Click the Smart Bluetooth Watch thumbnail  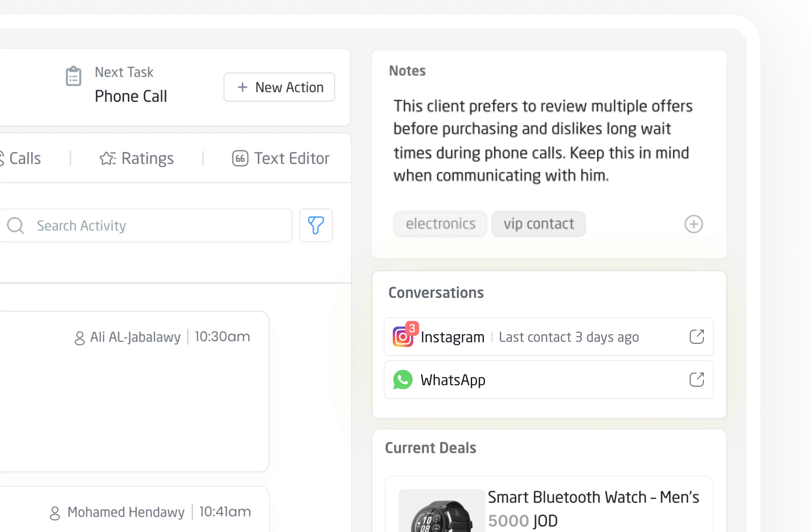(x=442, y=511)
